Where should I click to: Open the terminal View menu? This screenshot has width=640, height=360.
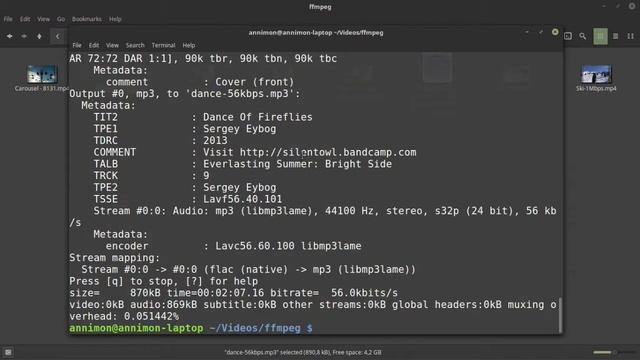point(112,45)
